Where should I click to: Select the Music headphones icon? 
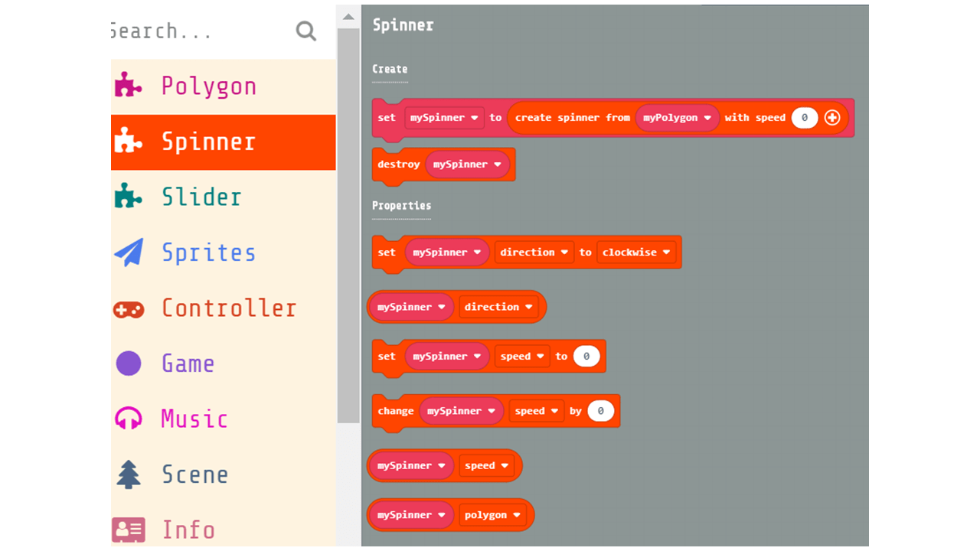(x=128, y=419)
